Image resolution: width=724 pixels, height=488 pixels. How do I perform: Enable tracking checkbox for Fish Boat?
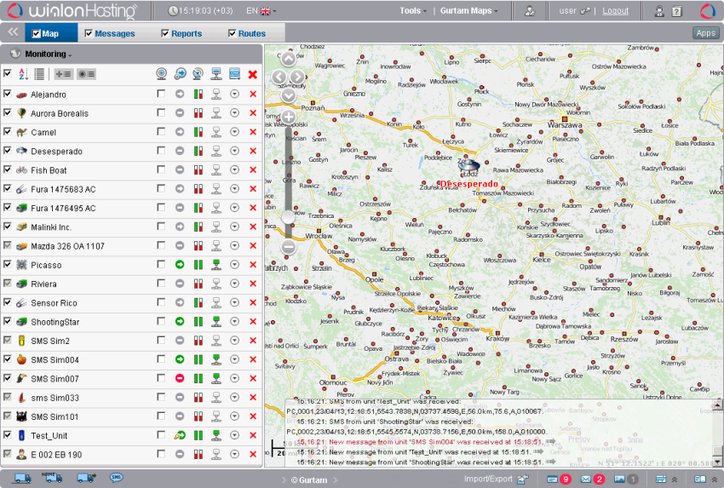[x=160, y=170]
